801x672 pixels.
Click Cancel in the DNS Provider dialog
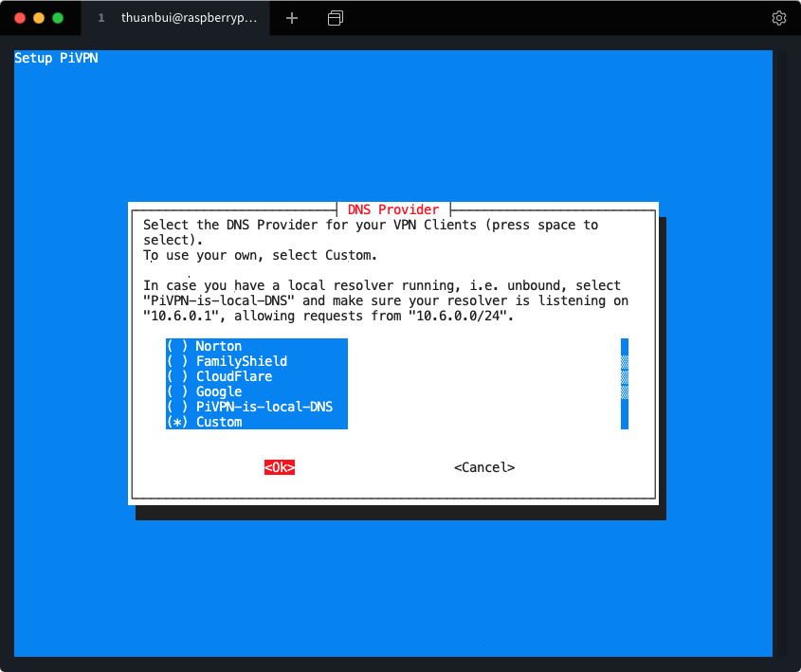click(x=484, y=467)
